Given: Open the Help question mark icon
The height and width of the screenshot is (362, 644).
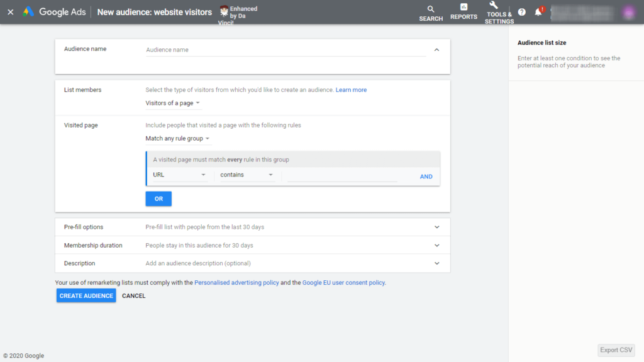Looking at the screenshot, I should (x=521, y=12).
